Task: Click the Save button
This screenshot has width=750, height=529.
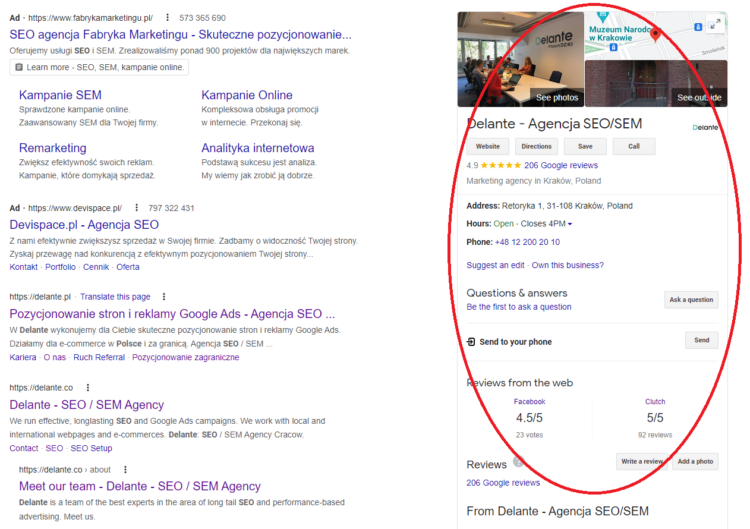Action: (585, 146)
